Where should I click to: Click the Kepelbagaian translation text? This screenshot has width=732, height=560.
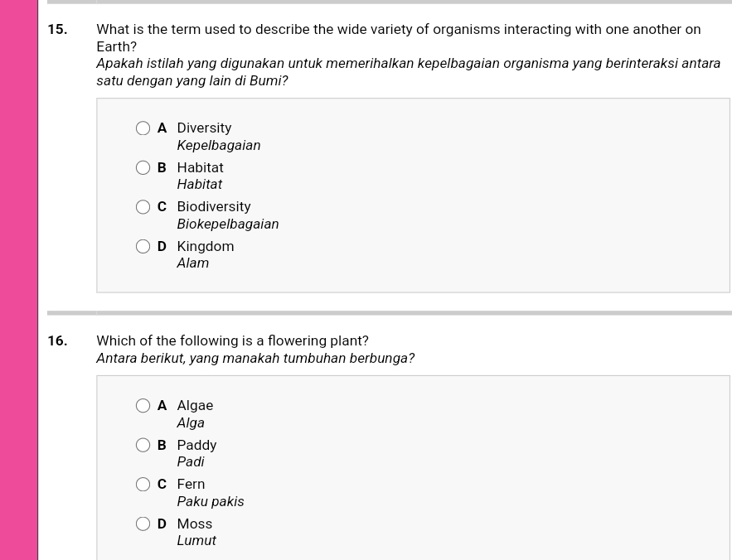pos(219,146)
